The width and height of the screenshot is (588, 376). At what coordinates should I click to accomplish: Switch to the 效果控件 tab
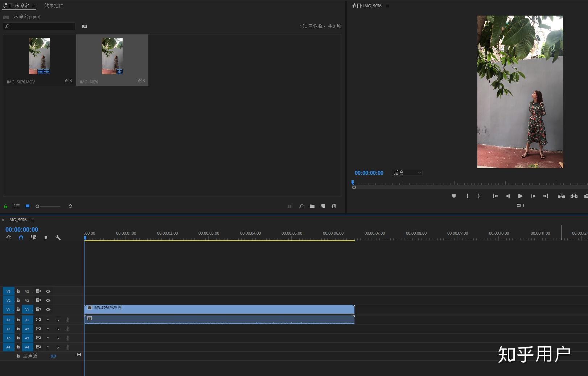54,6
